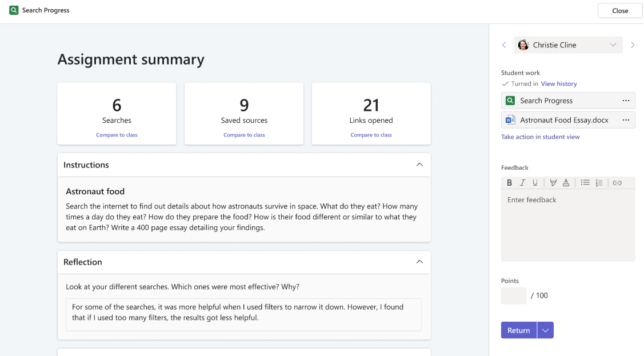Insert a bulleted list in feedback
Screen dimensions: 644x356
(585, 182)
